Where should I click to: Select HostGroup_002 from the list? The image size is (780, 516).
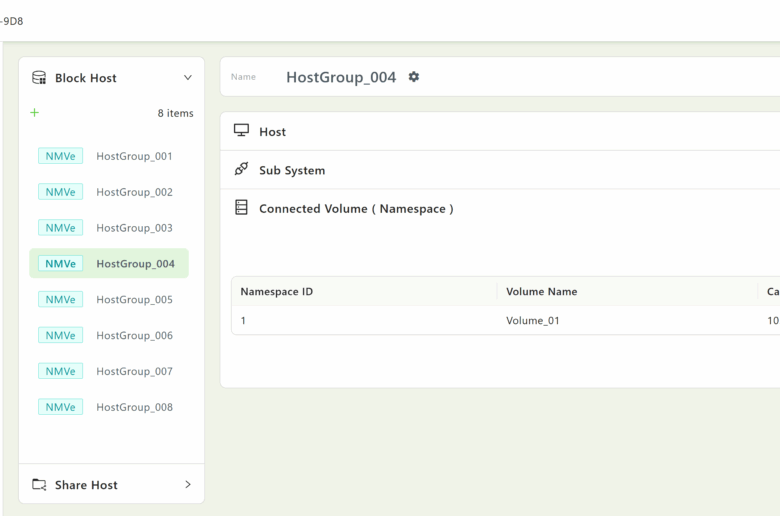pyautogui.click(x=134, y=192)
